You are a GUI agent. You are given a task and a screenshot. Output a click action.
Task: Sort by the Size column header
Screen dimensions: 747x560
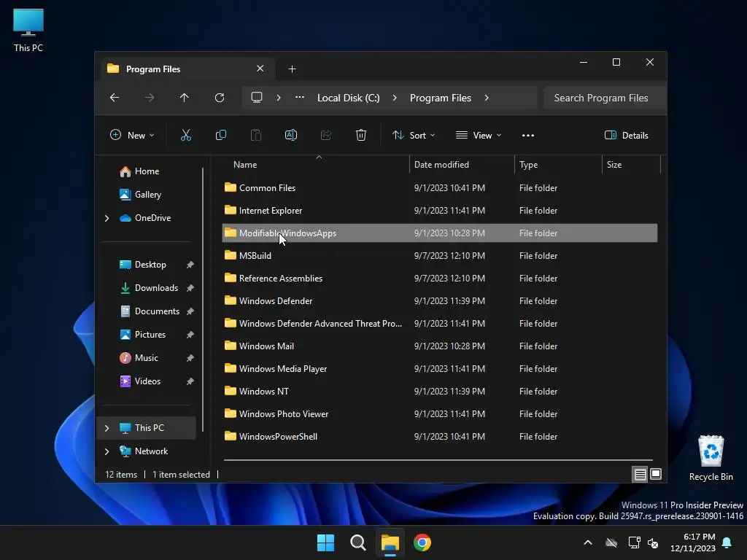[631, 165]
